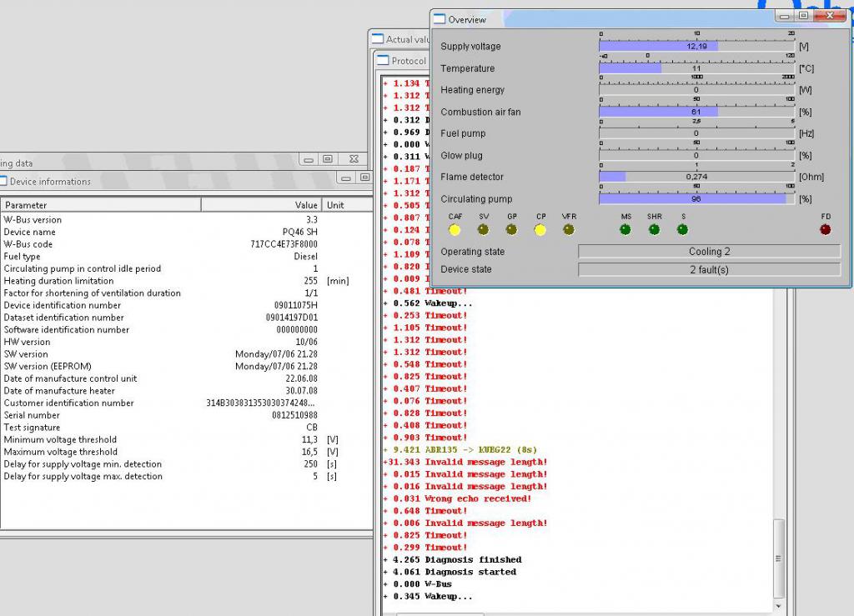Select Minimum voltage threshold row
The image size is (854, 616).
pos(186,439)
